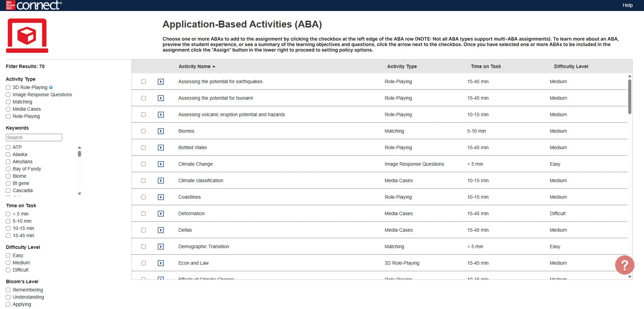The image size is (644, 309).
Task: Click the McGraw Hill Connect logo
Action: 34,5
